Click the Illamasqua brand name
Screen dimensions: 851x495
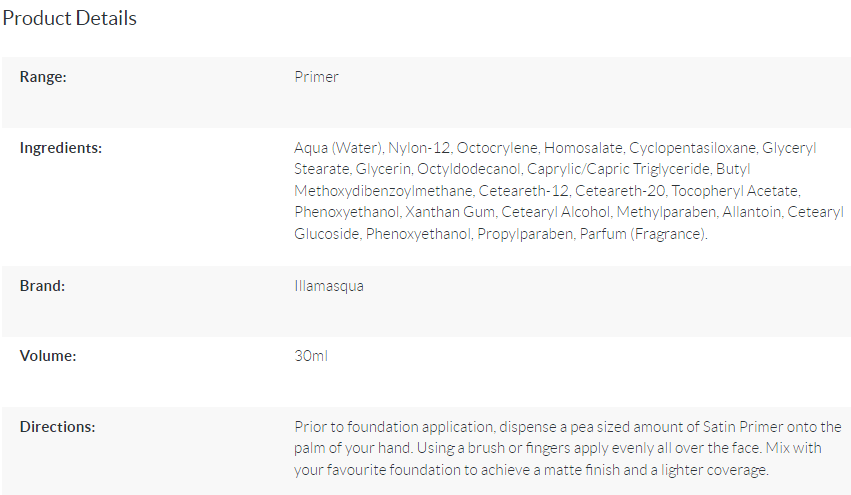[329, 286]
